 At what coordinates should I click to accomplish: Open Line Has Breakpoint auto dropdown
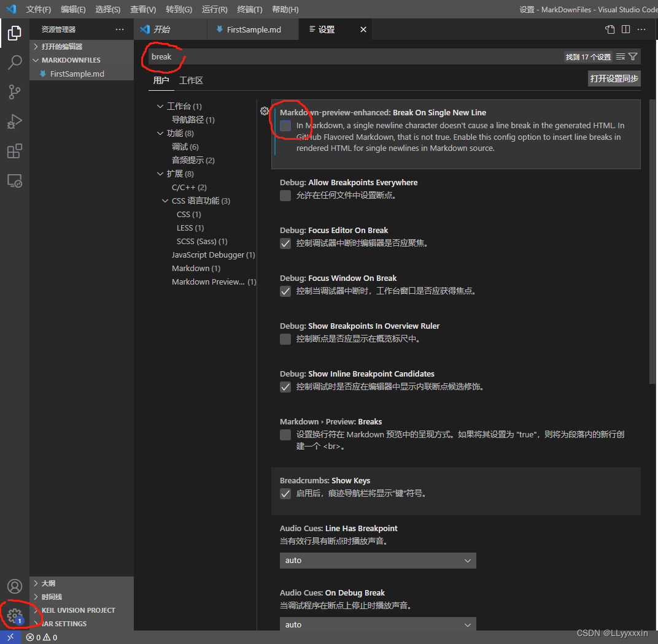377,561
